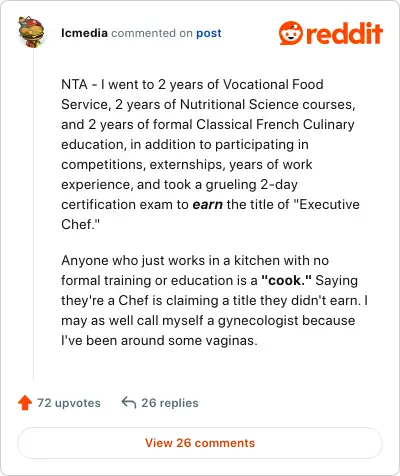Click the 'View 26 comments' button
The image size is (400, 476).
pos(200,443)
